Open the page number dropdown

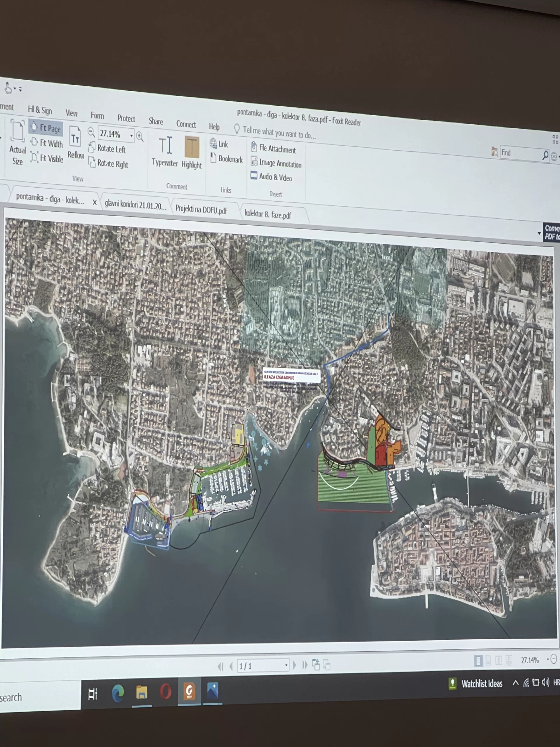click(286, 665)
